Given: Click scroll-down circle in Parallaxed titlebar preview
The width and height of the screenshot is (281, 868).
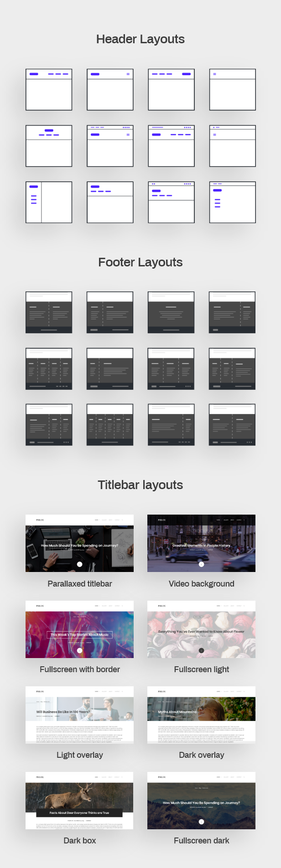Looking at the screenshot, I should pos(79,564).
